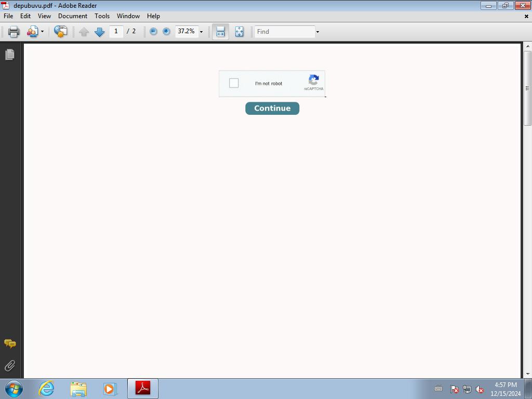Open the View menu
Screen dimensions: 532x399
45,16
